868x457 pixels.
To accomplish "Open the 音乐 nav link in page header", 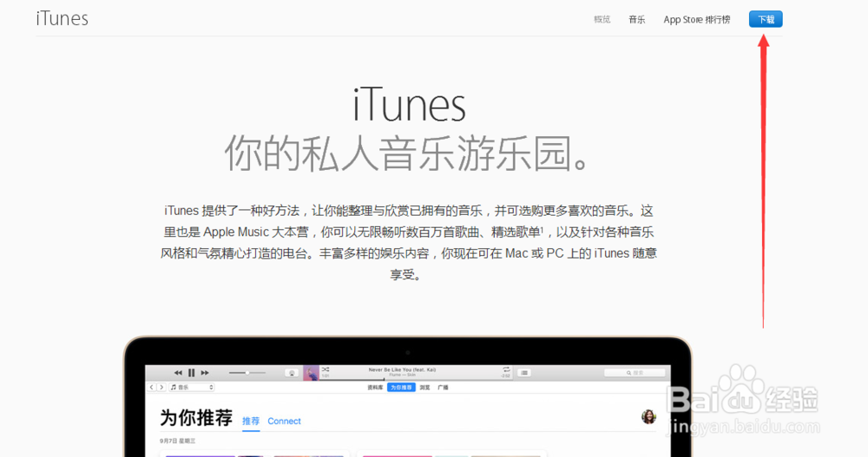I will tap(636, 19).
